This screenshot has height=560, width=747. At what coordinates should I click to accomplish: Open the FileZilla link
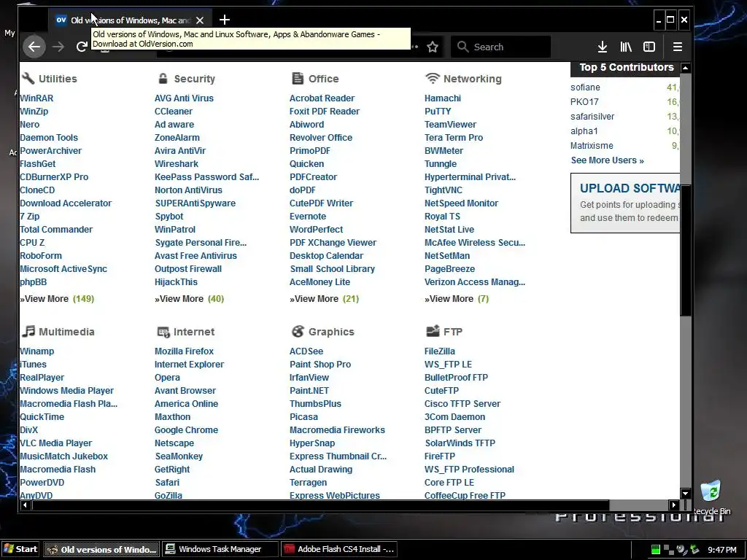tap(440, 351)
